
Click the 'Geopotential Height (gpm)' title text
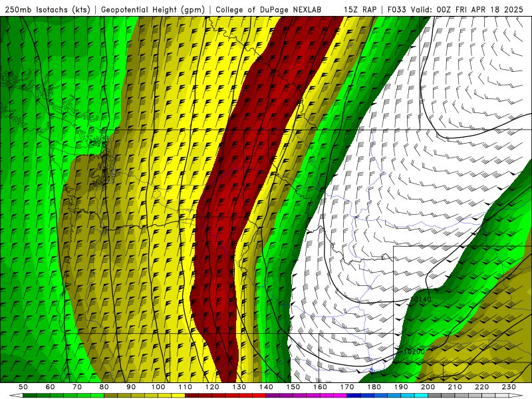(x=153, y=10)
